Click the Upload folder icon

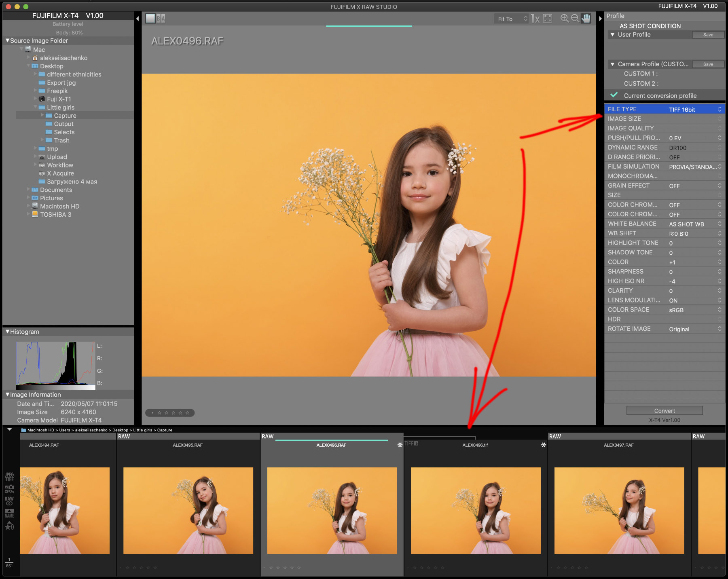(x=42, y=157)
